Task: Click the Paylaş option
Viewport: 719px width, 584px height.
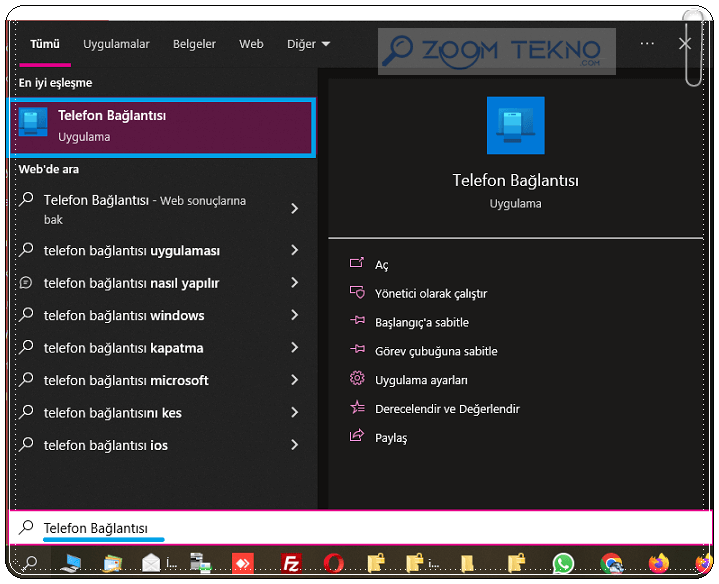Action: click(391, 438)
